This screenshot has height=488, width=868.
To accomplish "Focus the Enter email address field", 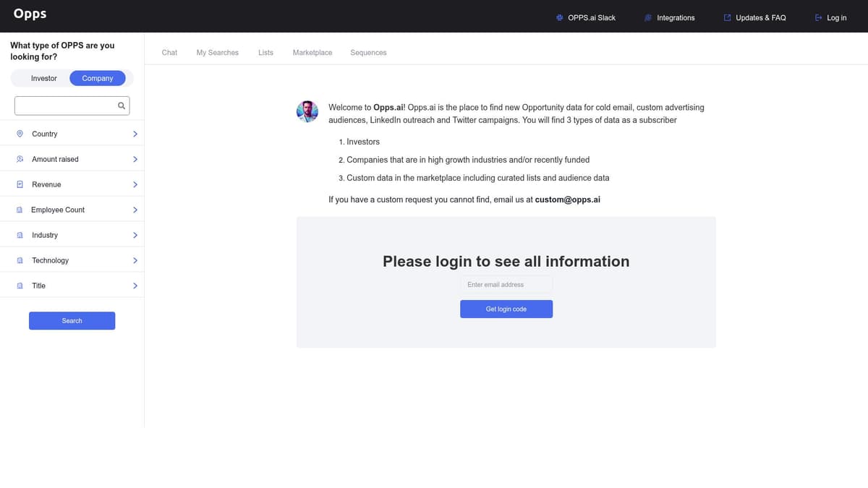I will click(x=506, y=284).
